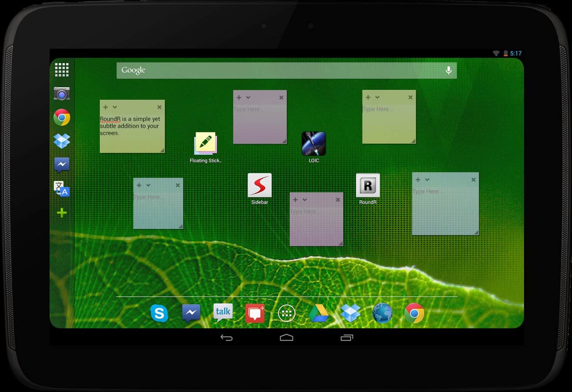
Task: Open Google Talk in the dock
Action: pos(223,313)
